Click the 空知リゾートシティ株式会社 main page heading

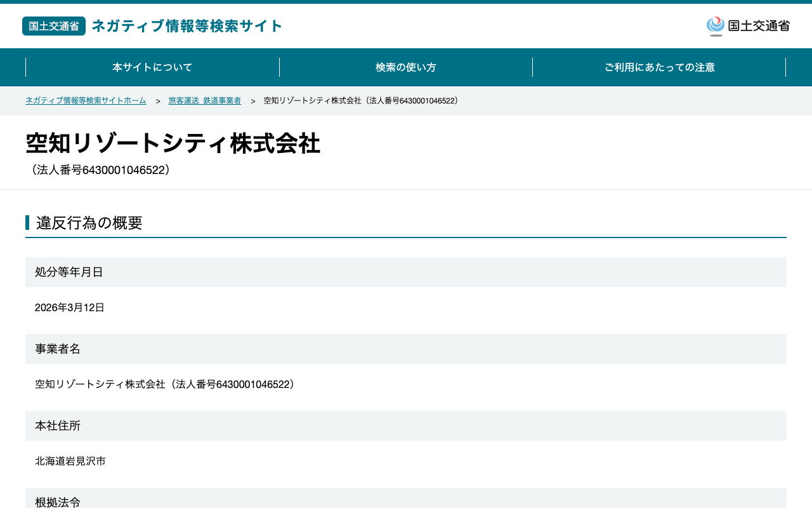(x=173, y=144)
